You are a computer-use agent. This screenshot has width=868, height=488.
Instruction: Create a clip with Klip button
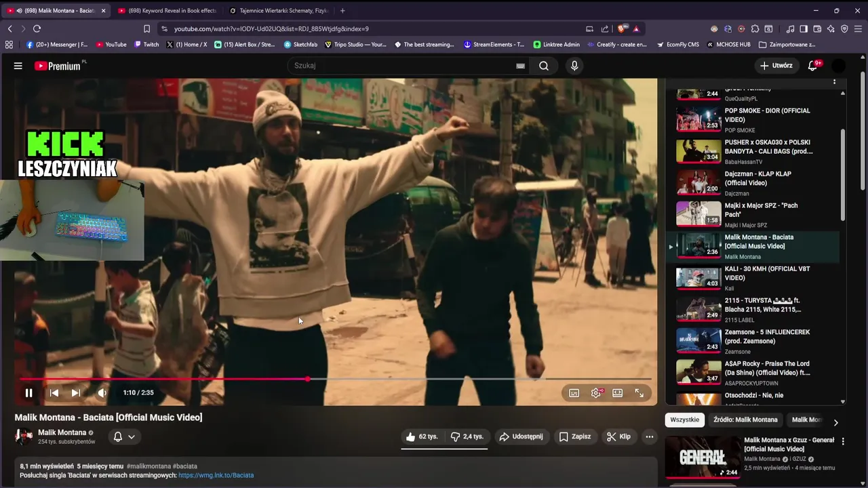tap(618, 436)
